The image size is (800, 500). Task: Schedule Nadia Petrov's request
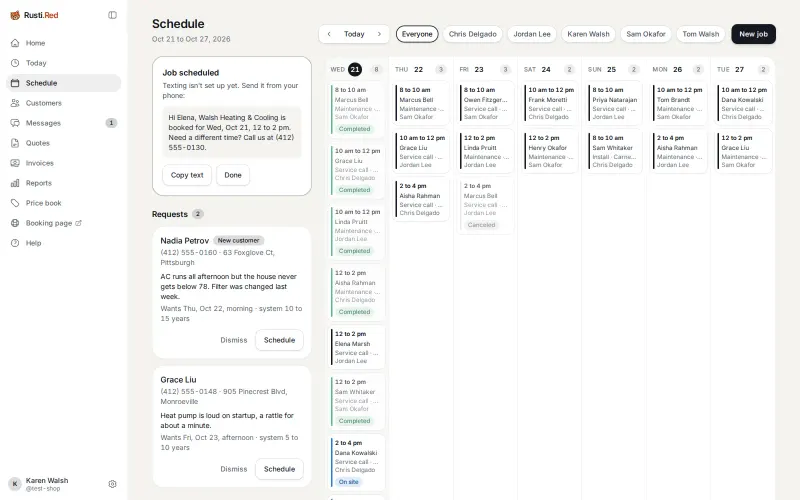click(279, 340)
